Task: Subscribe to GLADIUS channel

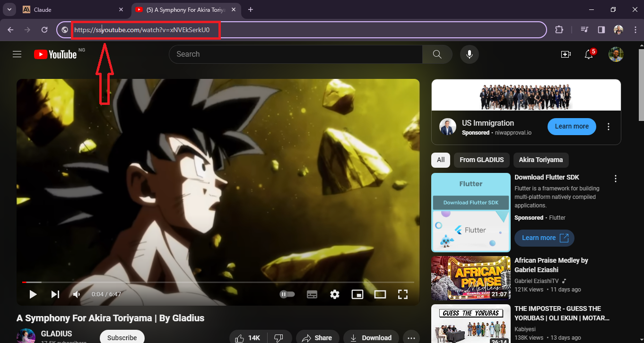Action: click(x=122, y=337)
